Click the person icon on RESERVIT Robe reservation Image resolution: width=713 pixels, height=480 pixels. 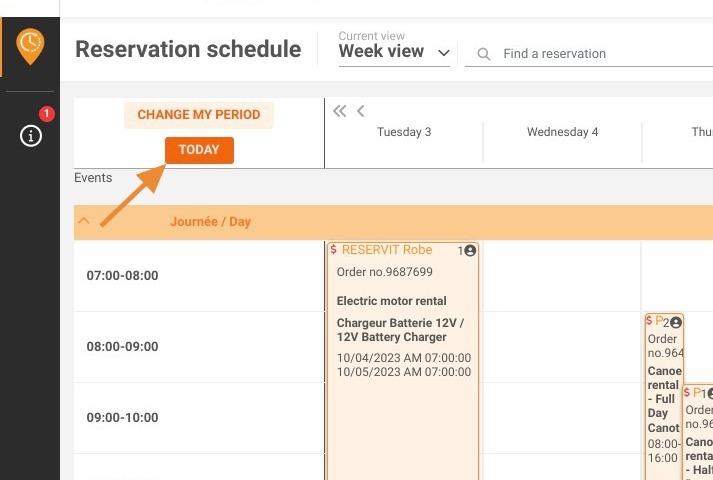pyautogui.click(x=471, y=250)
